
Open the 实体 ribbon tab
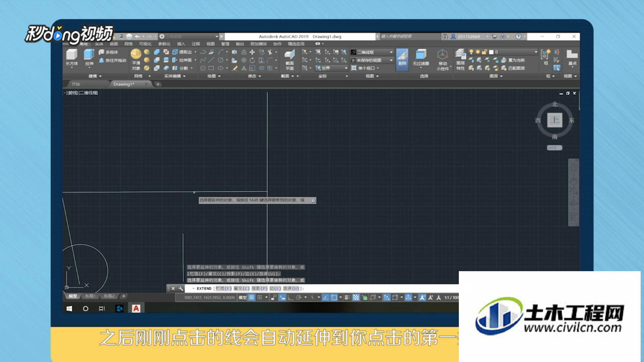99,44
